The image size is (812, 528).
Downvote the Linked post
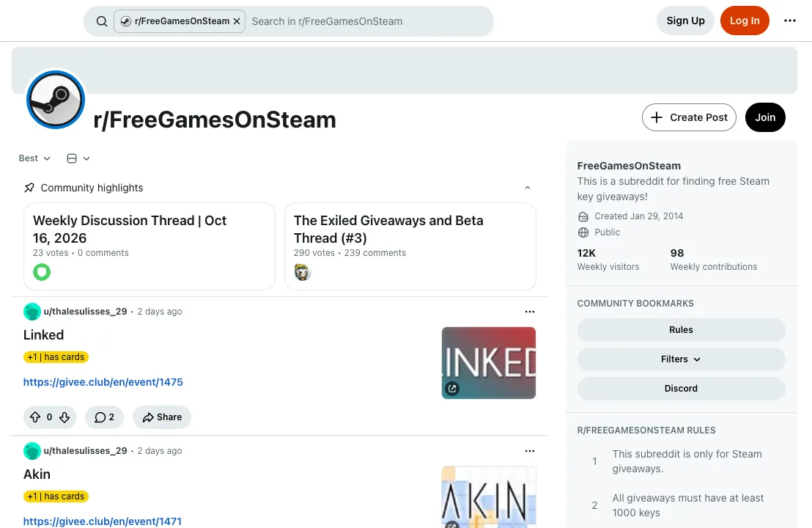tap(64, 417)
